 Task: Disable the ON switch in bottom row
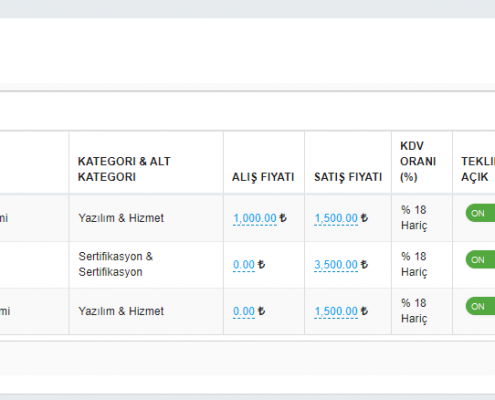480,306
